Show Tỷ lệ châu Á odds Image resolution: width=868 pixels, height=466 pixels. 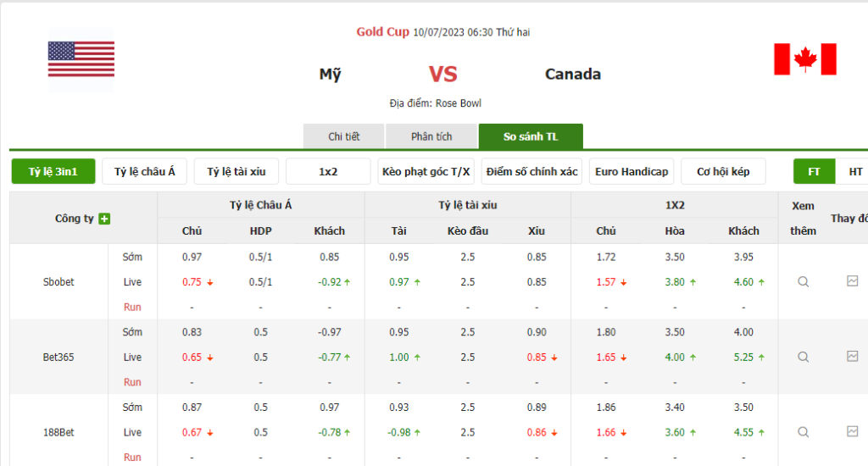(x=144, y=171)
